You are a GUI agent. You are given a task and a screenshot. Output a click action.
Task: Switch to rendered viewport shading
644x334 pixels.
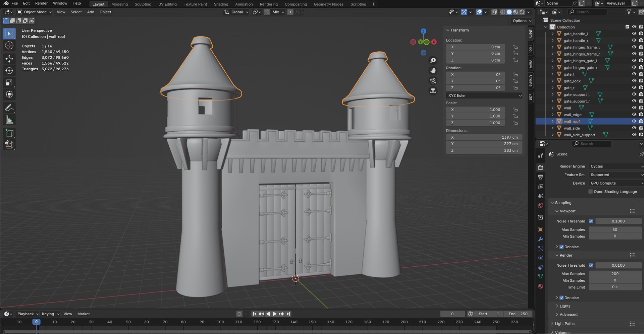[522, 12]
